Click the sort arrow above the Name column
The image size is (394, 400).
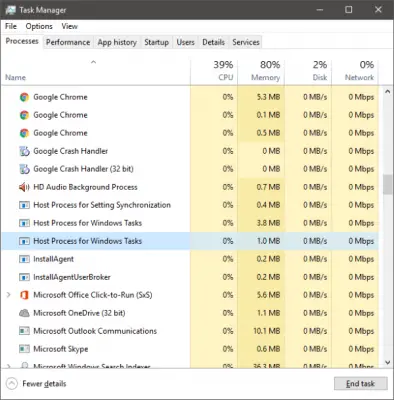94,62
